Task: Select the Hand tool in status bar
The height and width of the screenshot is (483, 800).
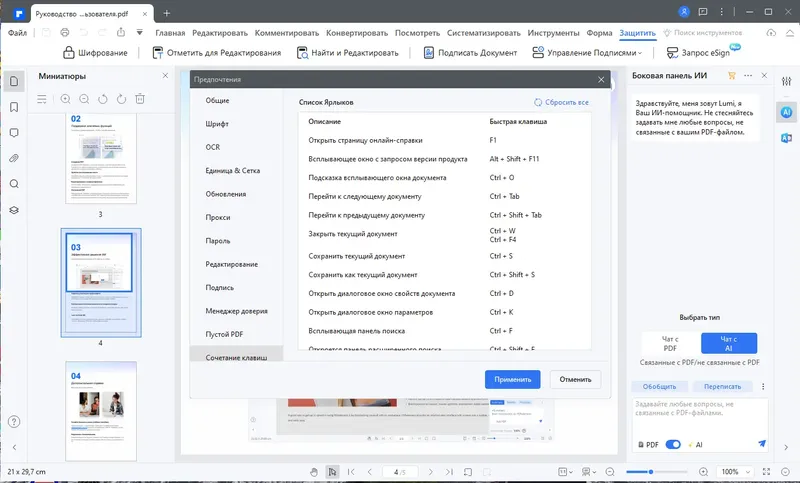Action: pyautogui.click(x=314, y=472)
